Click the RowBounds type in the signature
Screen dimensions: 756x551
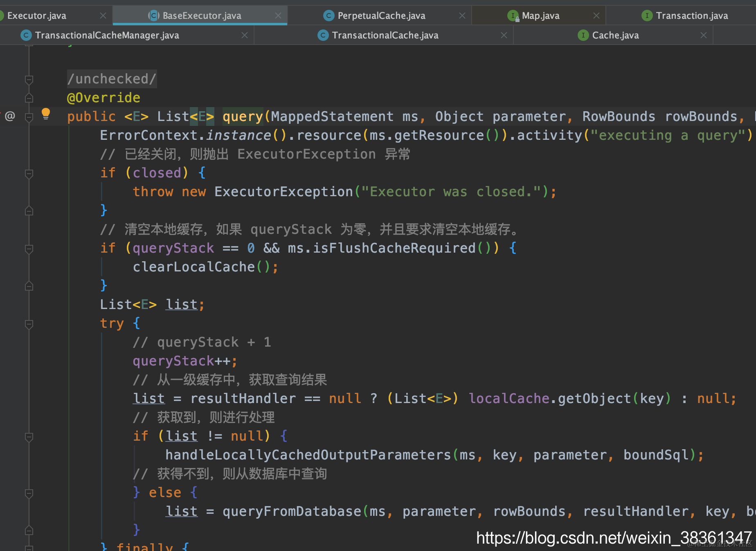[x=619, y=116]
